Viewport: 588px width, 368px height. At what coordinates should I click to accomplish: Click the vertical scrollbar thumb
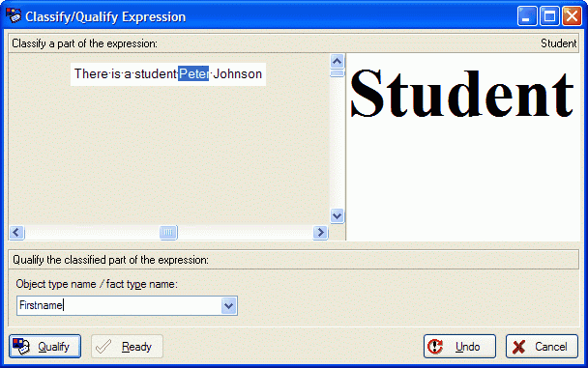[338, 73]
